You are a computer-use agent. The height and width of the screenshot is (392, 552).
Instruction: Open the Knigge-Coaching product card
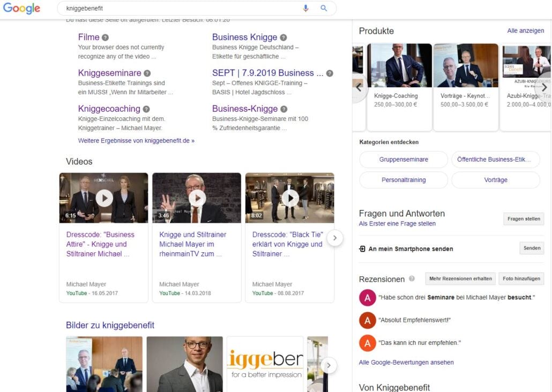pyautogui.click(x=400, y=87)
